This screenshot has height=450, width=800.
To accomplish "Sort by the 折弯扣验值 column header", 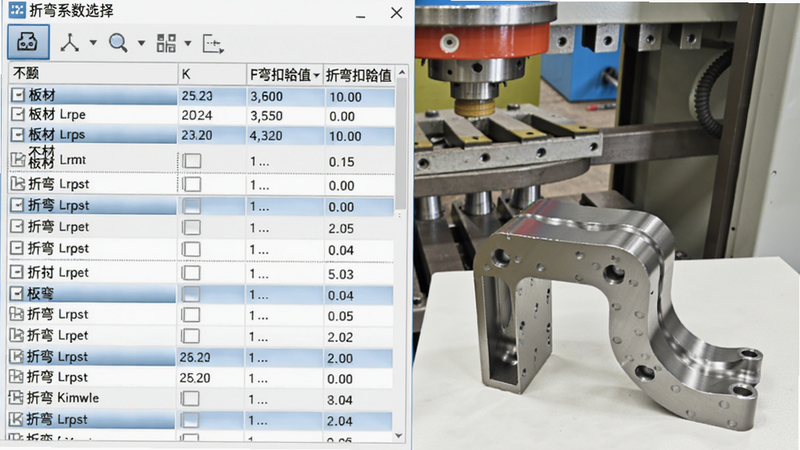I will click(359, 76).
